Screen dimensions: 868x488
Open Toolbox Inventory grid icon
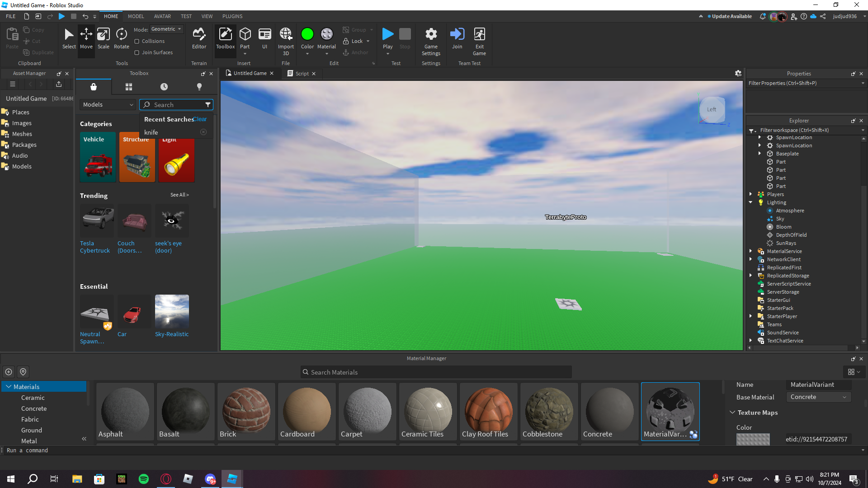[129, 87]
